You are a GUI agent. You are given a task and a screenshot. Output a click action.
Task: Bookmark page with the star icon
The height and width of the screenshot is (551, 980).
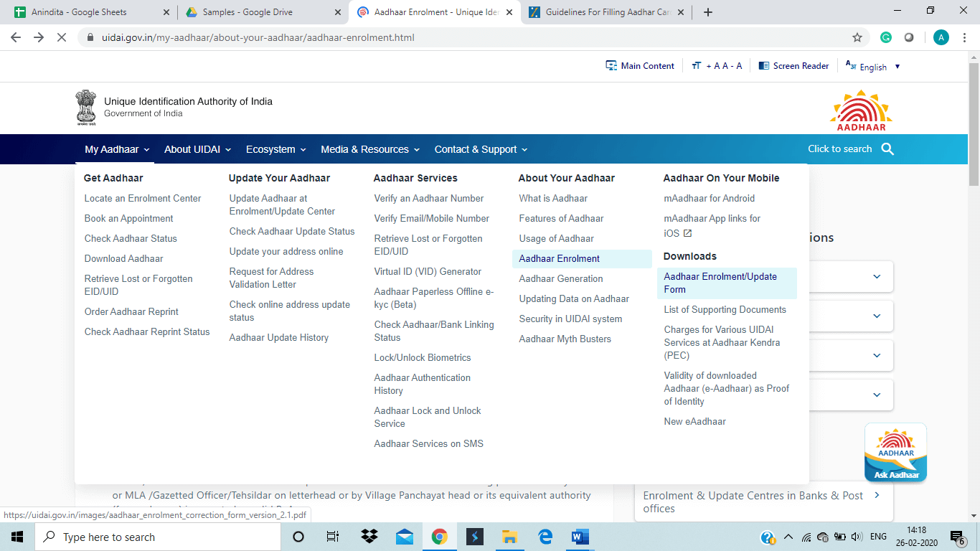[x=857, y=37]
